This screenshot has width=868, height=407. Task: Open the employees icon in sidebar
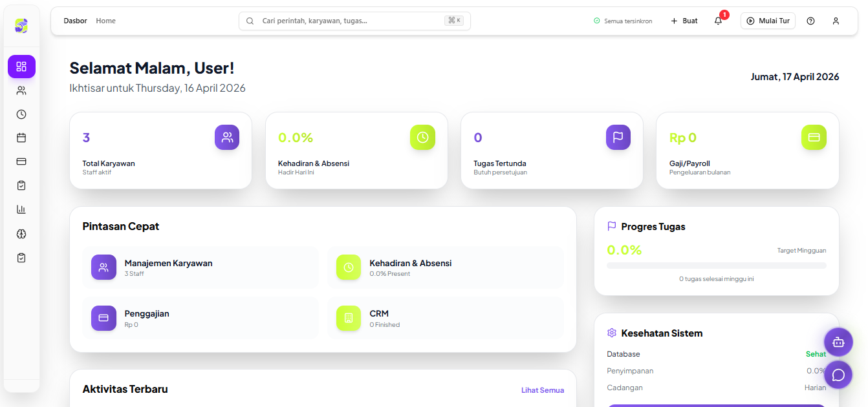(x=21, y=90)
